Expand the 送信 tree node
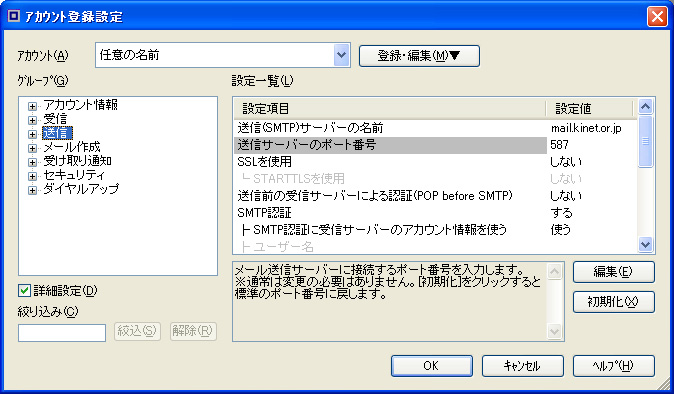 click(x=32, y=134)
